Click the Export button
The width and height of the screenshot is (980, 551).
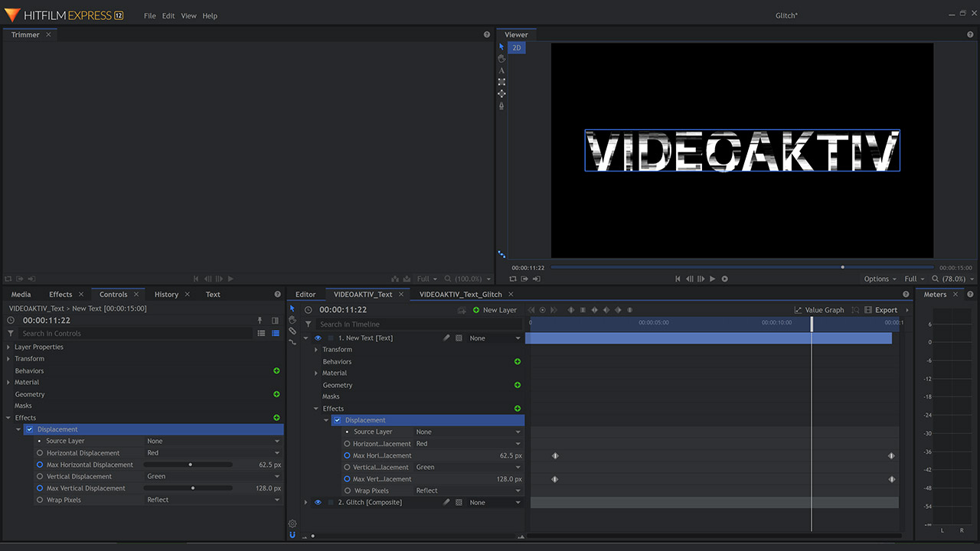[x=880, y=310]
